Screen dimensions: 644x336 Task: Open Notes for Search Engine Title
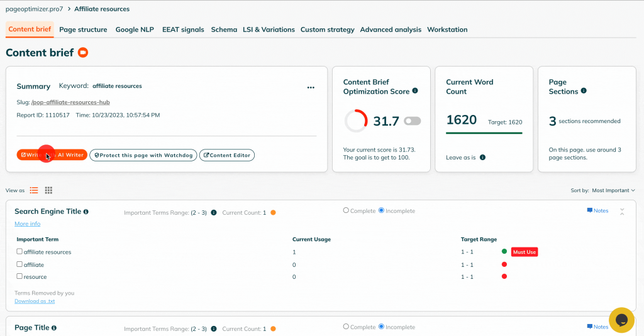point(597,210)
